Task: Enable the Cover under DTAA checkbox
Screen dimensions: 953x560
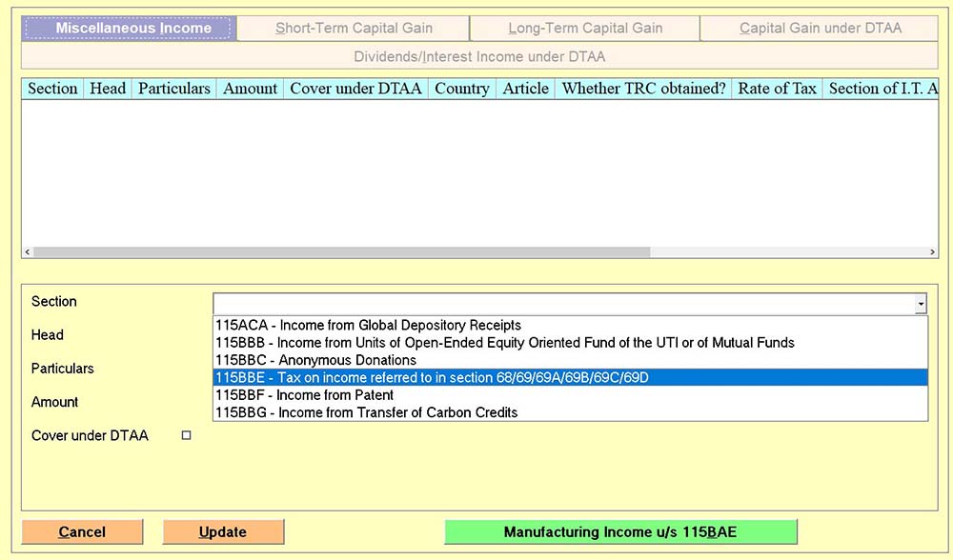Action: coord(187,435)
